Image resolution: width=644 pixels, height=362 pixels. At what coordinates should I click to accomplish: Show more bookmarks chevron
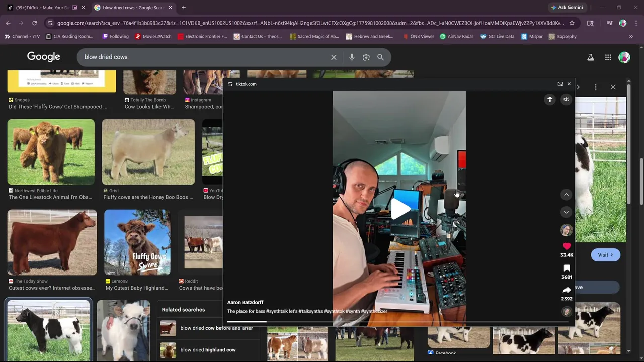pyautogui.click(x=631, y=37)
